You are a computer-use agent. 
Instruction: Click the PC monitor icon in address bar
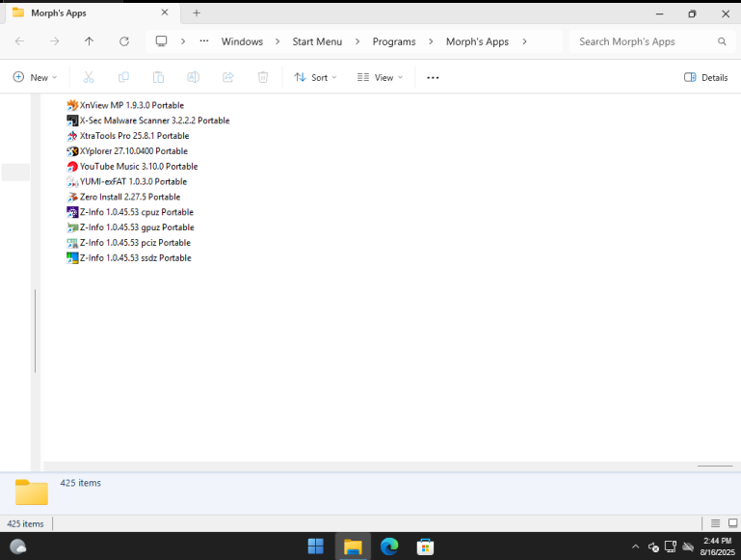(x=161, y=41)
